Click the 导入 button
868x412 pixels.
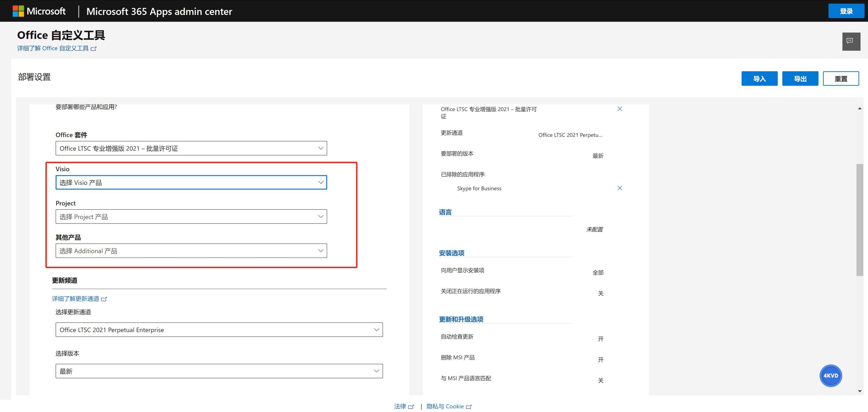[x=759, y=79]
